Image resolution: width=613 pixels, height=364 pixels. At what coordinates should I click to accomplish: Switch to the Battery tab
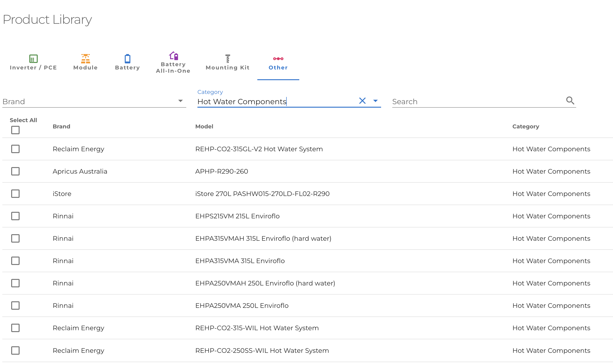(x=127, y=62)
